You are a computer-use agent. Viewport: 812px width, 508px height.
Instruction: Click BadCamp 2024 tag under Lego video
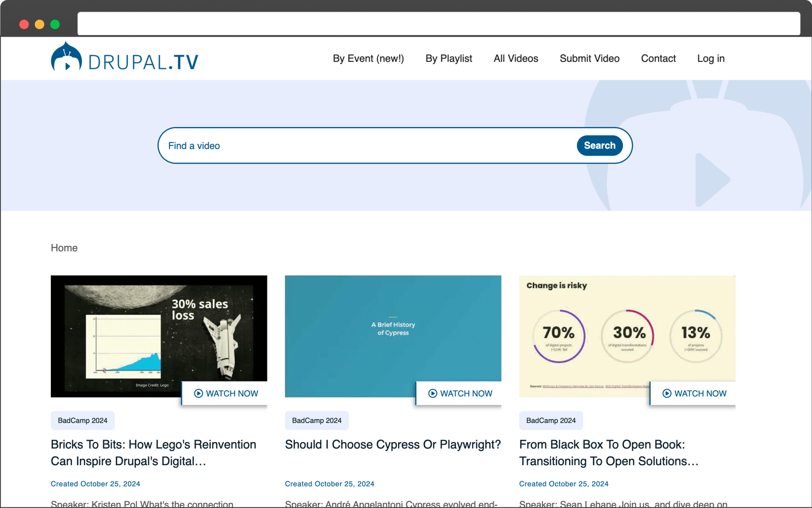[x=83, y=421]
